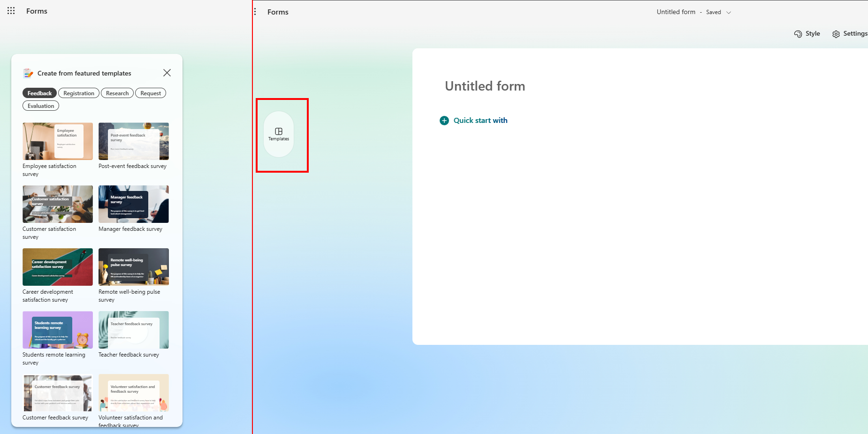Select the Feedback category chip
868x434 pixels.
pos(39,93)
